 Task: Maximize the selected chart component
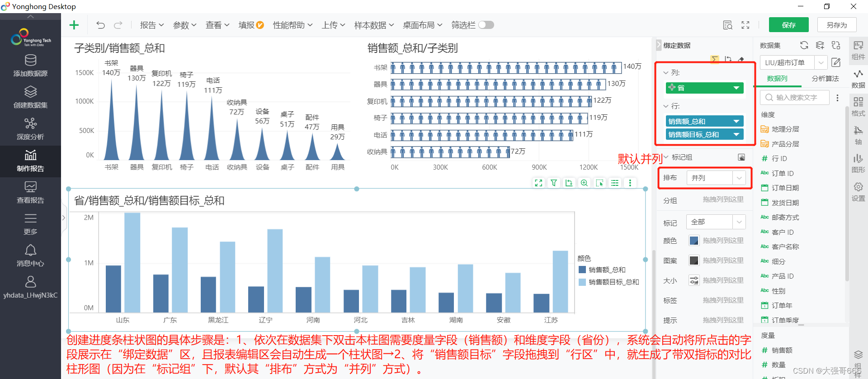coord(538,183)
